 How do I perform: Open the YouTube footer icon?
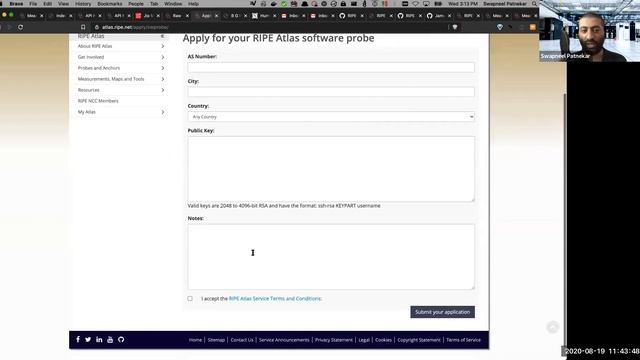110,340
